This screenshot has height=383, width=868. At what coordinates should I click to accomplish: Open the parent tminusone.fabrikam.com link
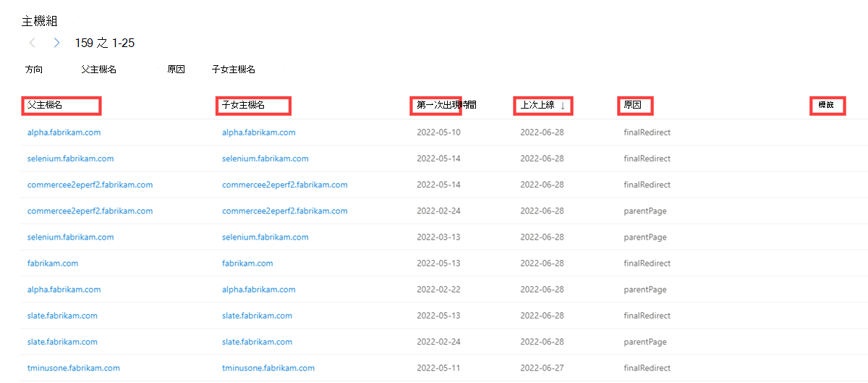click(74, 368)
